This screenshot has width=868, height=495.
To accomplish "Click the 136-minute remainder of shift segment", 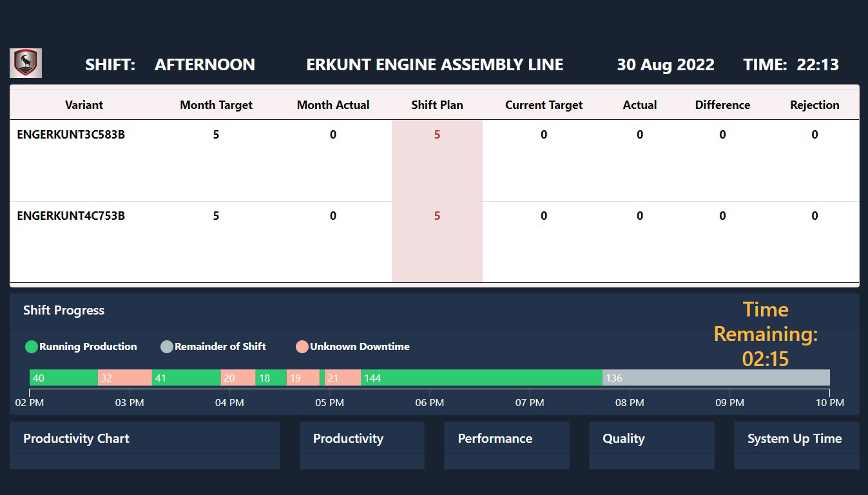I will 716,378.
